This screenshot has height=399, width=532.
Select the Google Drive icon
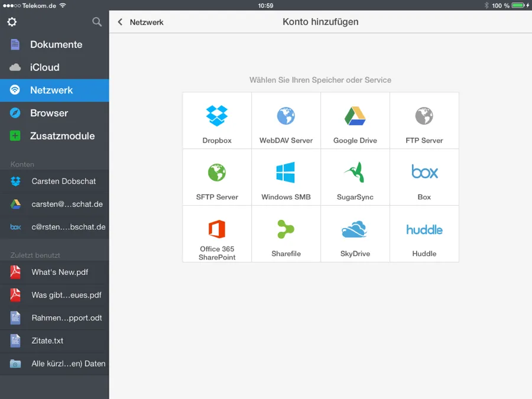pos(355,116)
